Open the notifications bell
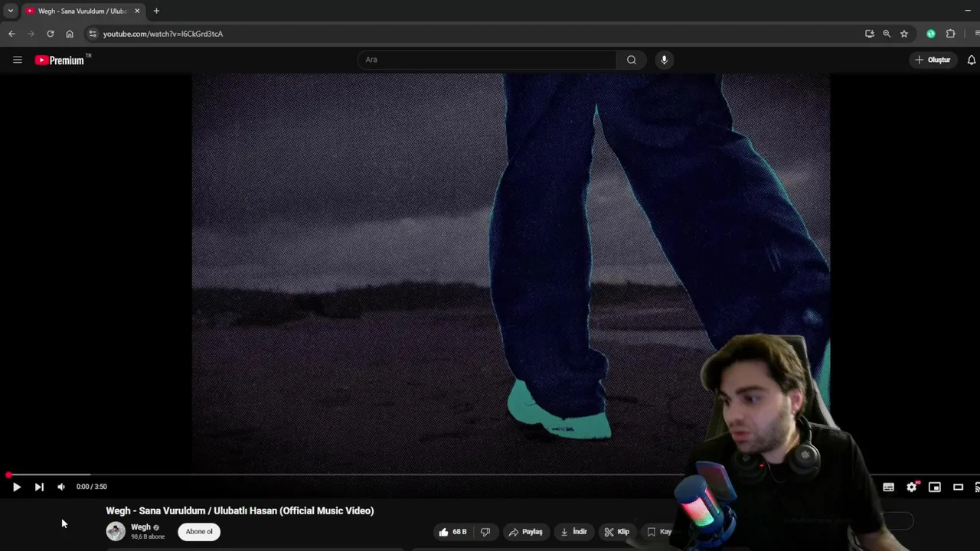The width and height of the screenshot is (980, 551). (x=972, y=60)
